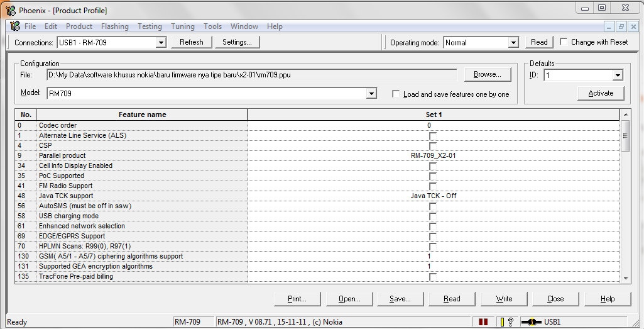Toggle HPLMN Scans checkbox
Image resolution: width=644 pixels, height=329 pixels.
click(433, 247)
